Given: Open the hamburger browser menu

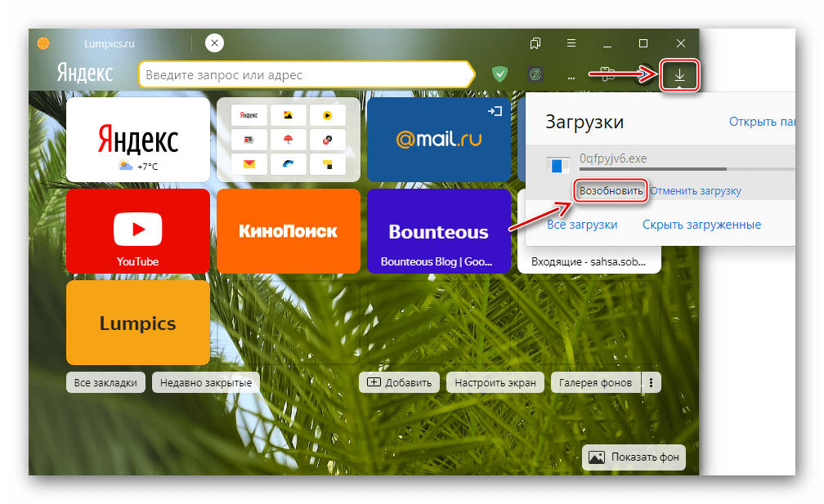Looking at the screenshot, I should 571,43.
